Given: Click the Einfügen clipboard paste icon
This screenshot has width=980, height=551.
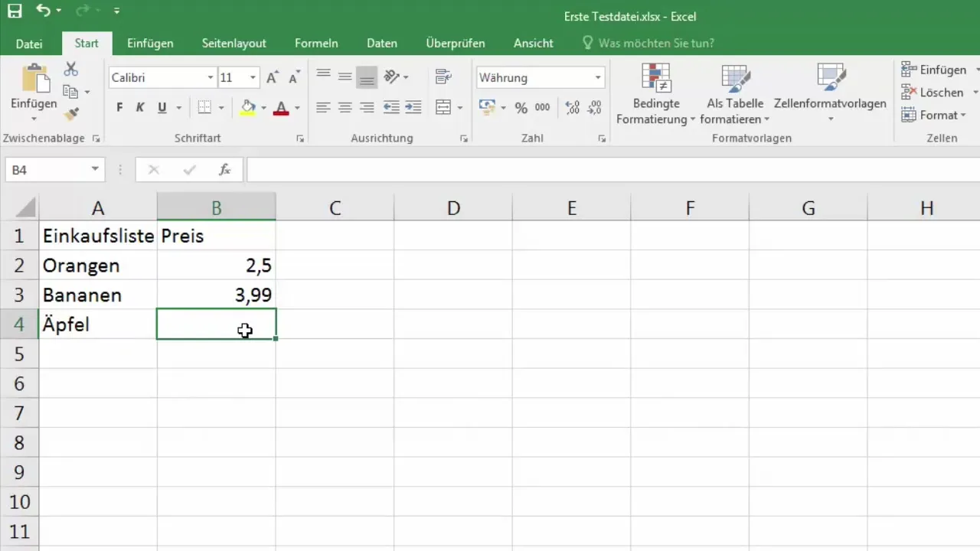Looking at the screenshot, I should (x=34, y=79).
